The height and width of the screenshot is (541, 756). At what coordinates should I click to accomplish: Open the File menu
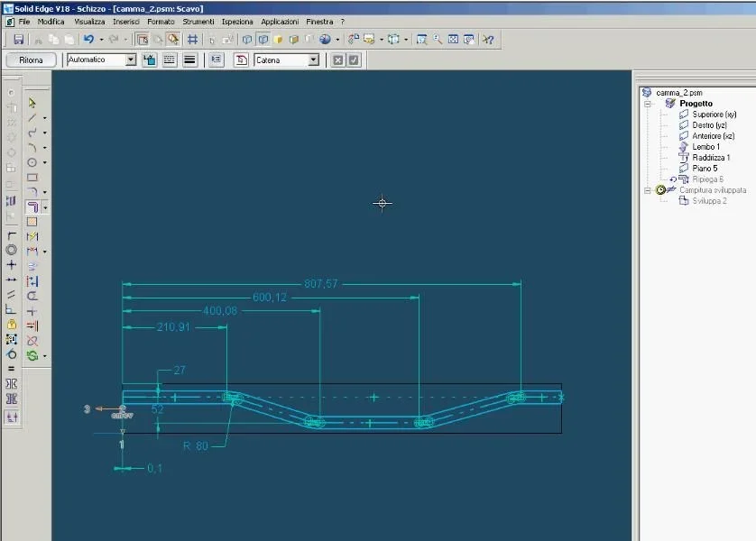coord(24,22)
